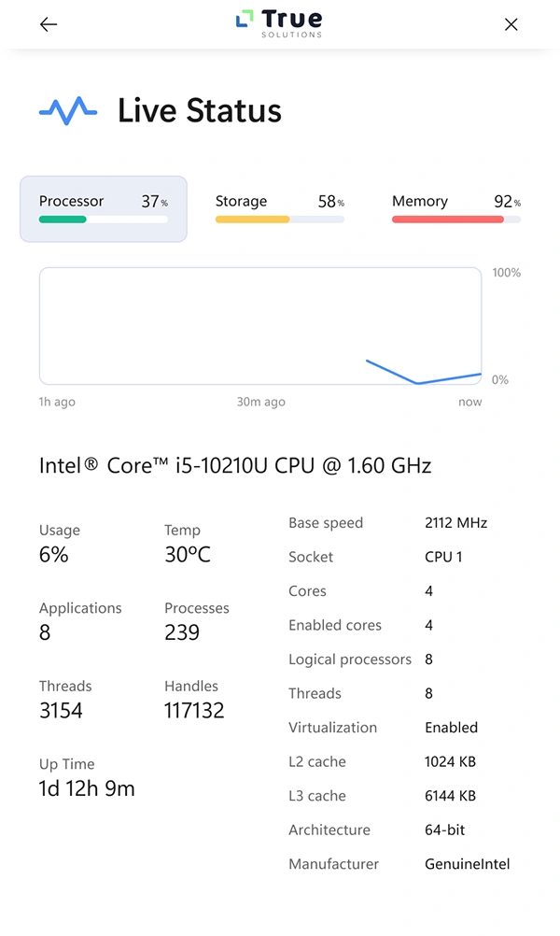The height and width of the screenshot is (936, 560).
Task: Open the Memory tab
Action: [455, 208]
